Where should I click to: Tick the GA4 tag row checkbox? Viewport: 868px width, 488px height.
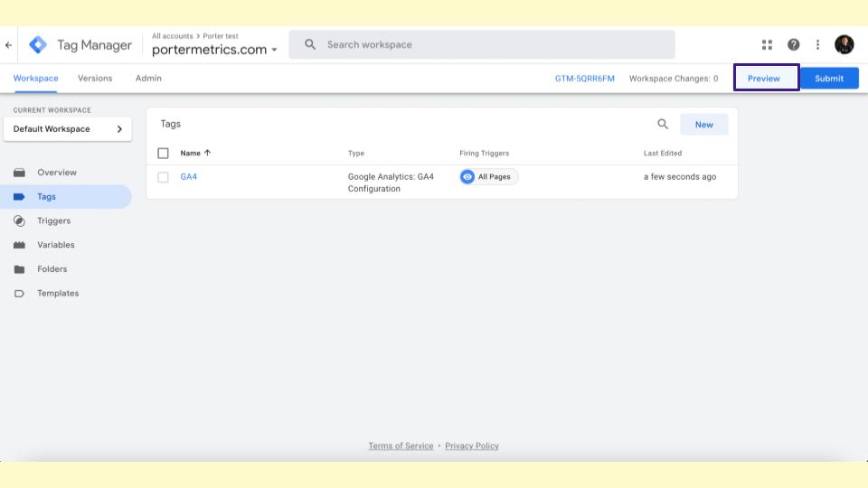point(163,177)
